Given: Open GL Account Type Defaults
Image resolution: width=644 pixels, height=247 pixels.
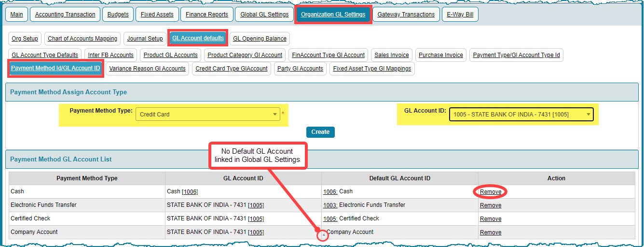Looking at the screenshot, I should pyautogui.click(x=45, y=55).
